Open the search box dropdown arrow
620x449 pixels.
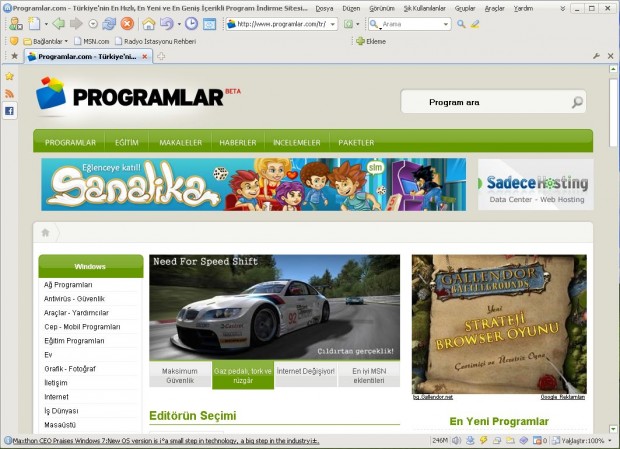(x=446, y=24)
